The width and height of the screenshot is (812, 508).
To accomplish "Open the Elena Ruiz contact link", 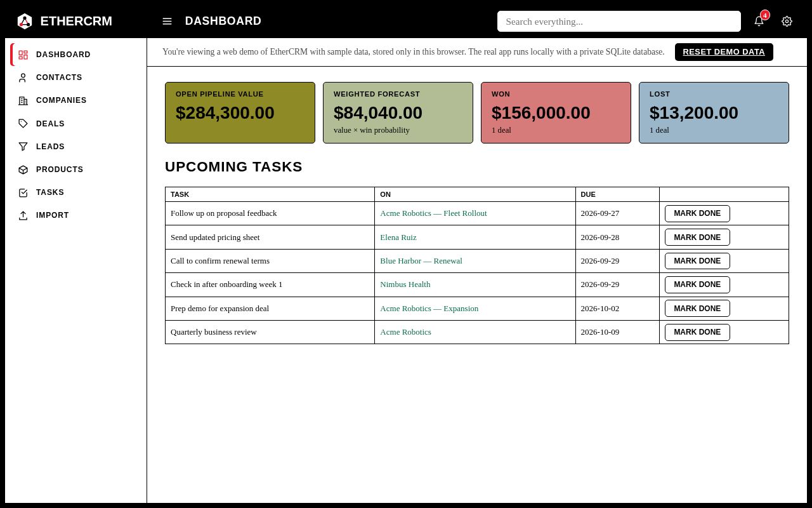I will (398, 237).
